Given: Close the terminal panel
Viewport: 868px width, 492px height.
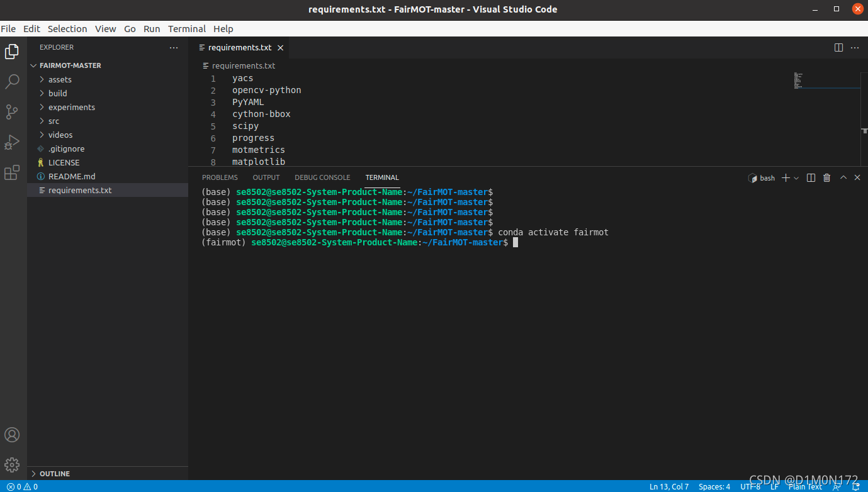Looking at the screenshot, I should tap(857, 178).
